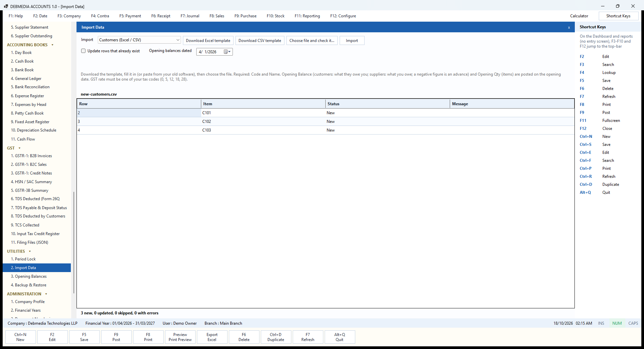Click Alt+Q Quit bottom button

click(x=340, y=337)
